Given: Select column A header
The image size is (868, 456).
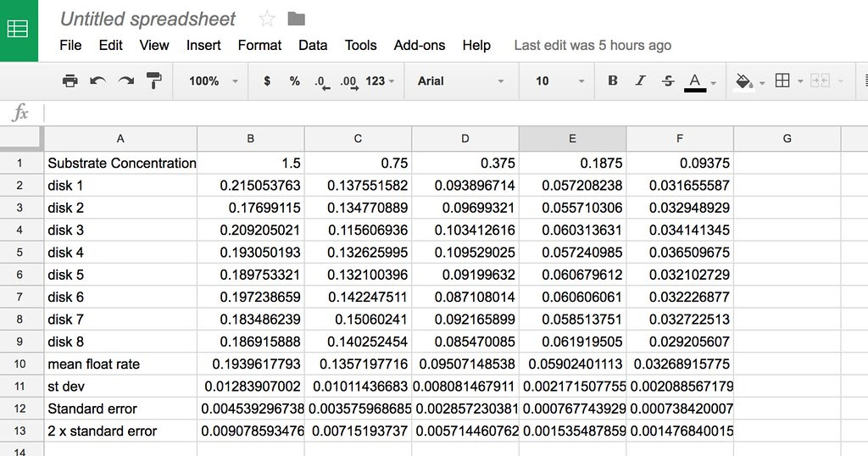Looking at the screenshot, I should pyautogui.click(x=120, y=139).
